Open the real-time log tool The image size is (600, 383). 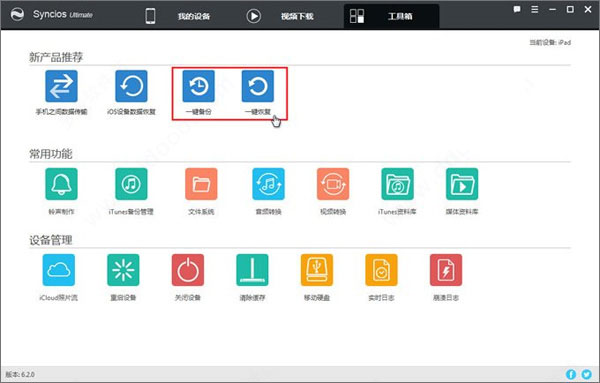coord(382,270)
